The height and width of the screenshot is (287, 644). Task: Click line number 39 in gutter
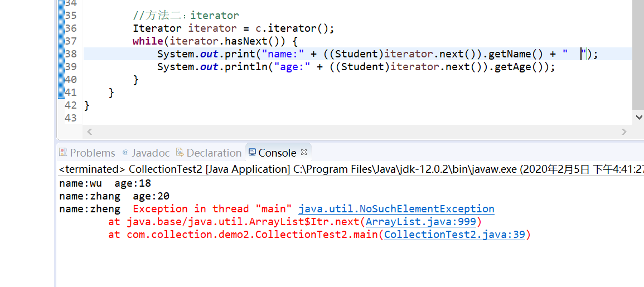(x=71, y=66)
